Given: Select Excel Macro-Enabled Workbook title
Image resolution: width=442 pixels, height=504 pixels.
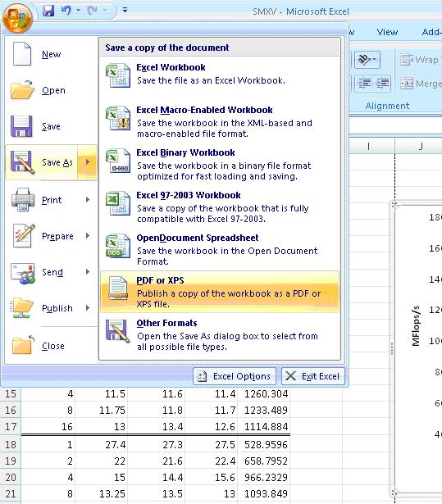Looking at the screenshot, I should [204, 111].
